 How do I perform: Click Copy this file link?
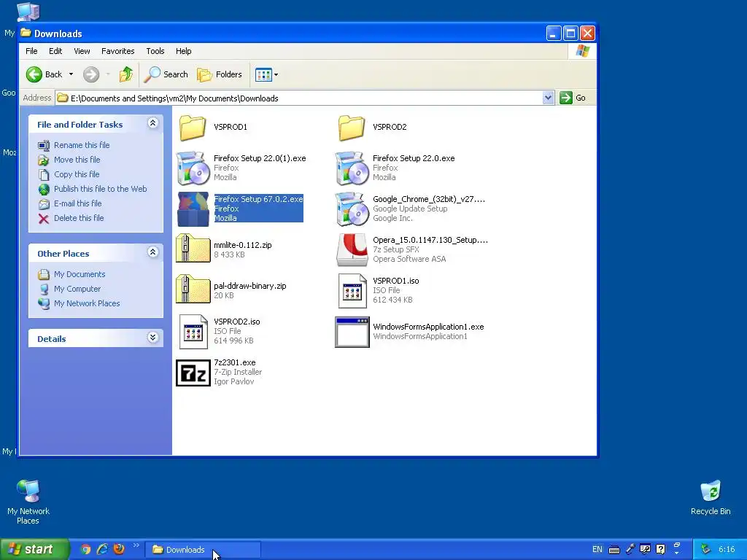77,174
